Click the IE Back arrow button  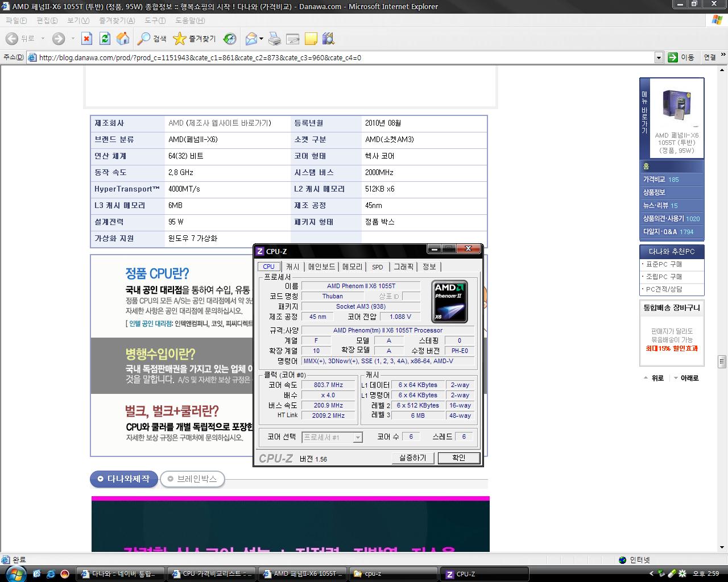tap(12, 39)
